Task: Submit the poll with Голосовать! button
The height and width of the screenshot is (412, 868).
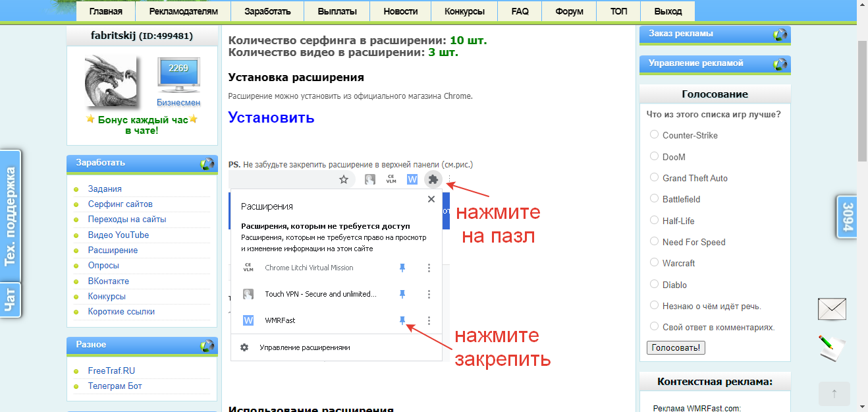Action: tap(676, 347)
